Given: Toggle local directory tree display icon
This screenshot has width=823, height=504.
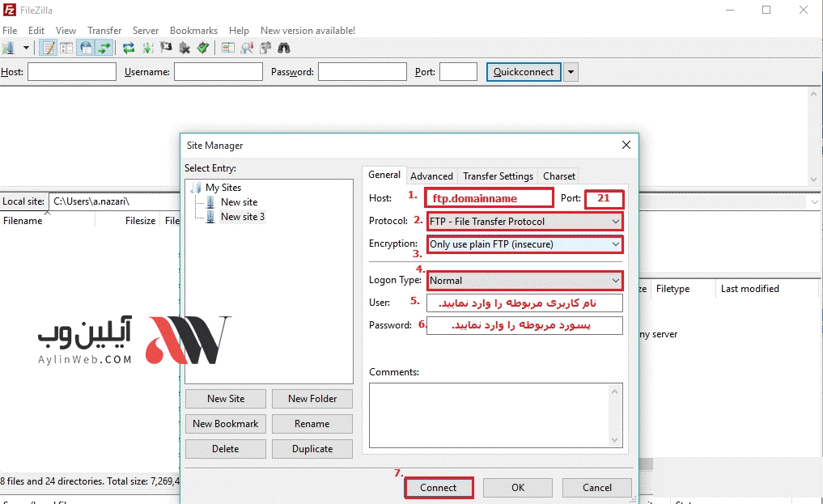Looking at the screenshot, I should click(66, 49).
